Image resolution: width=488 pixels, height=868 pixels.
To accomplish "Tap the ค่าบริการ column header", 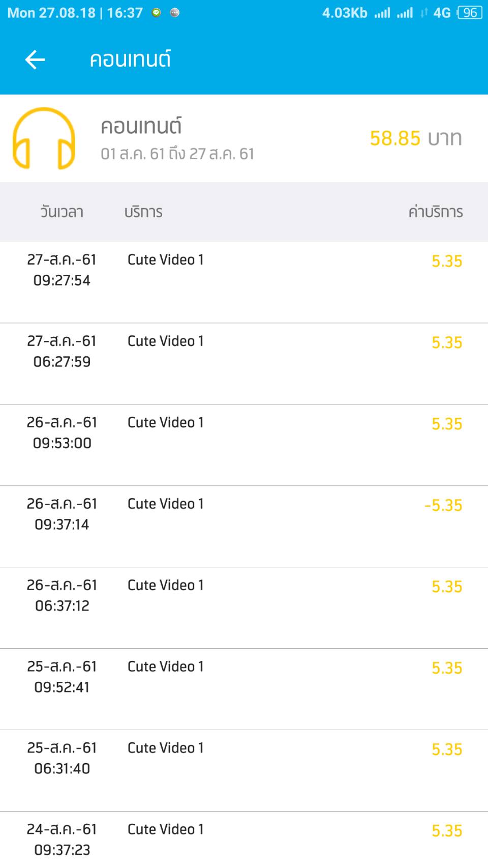I will (x=435, y=212).
